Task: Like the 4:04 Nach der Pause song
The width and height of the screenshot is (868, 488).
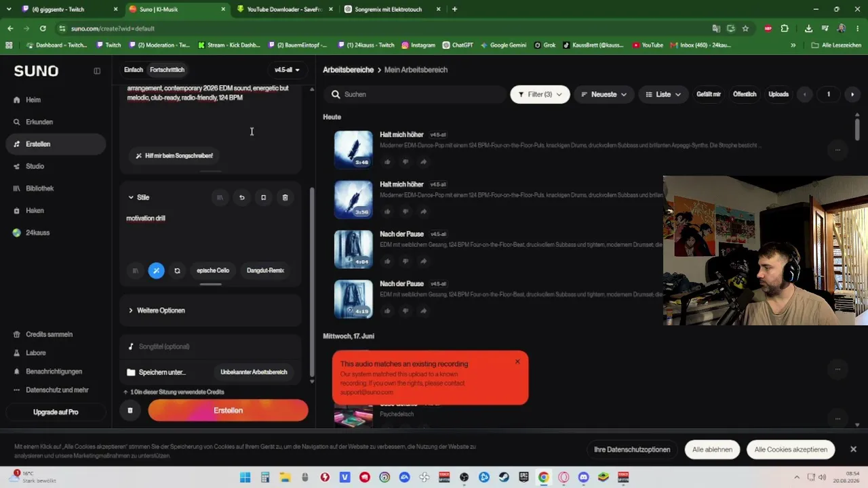Action: pyautogui.click(x=387, y=261)
